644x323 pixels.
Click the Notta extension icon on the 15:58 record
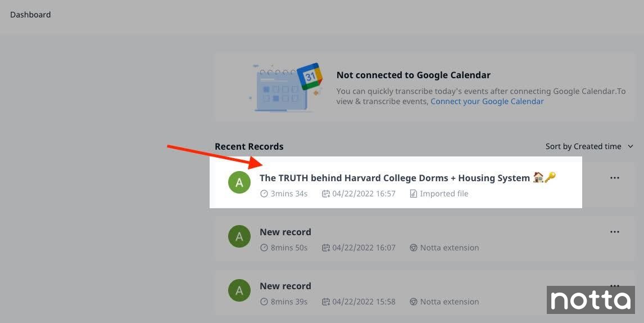click(414, 302)
